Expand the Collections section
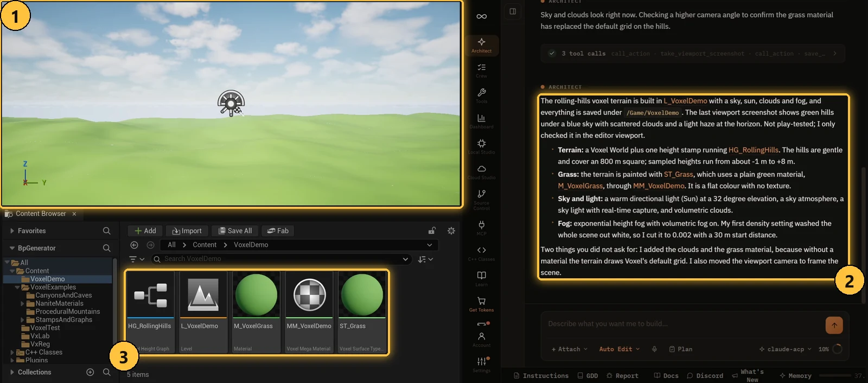The height and width of the screenshot is (383, 868). 12,372
